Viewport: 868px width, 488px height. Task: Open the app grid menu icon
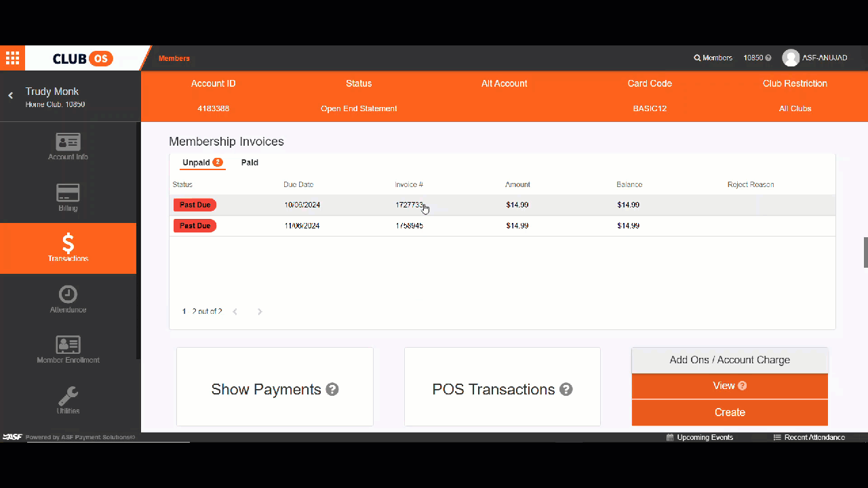12,58
